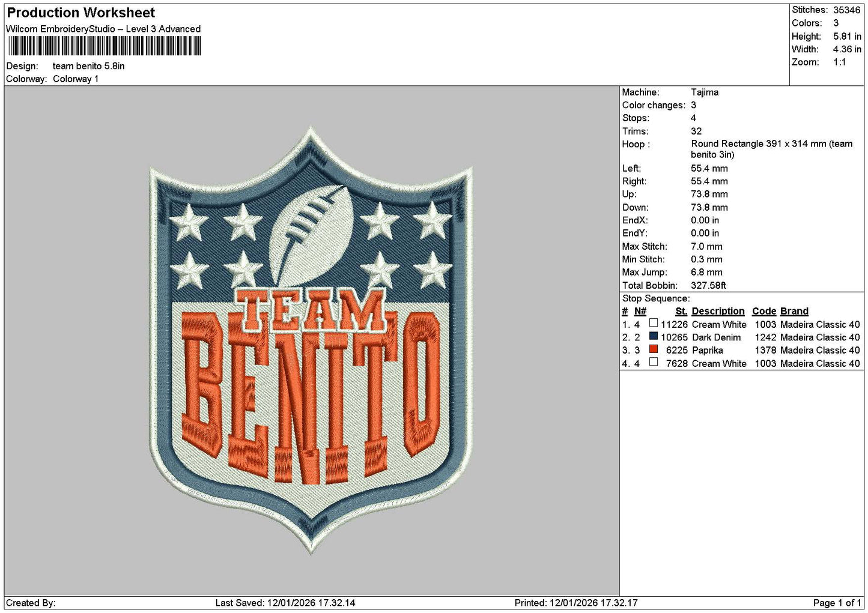Click the design name team benito 5.8in
The height and width of the screenshot is (613, 868).
click(x=89, y=66)
